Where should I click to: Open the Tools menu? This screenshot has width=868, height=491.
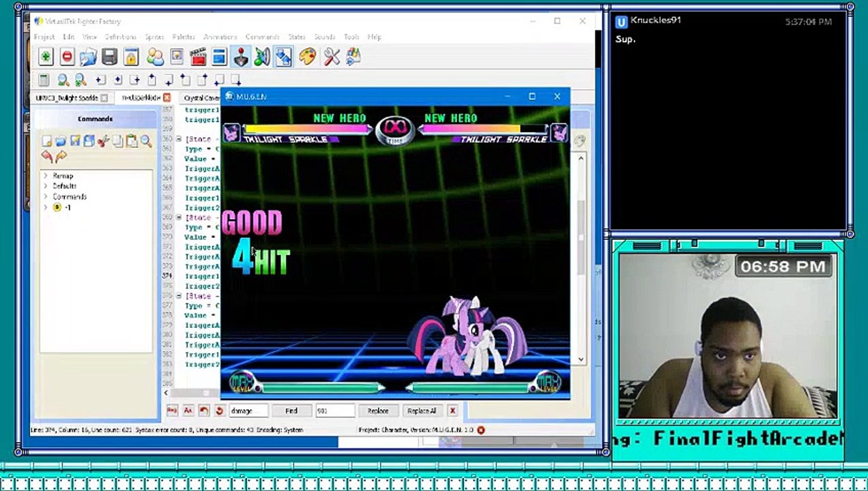click(351, 37)
